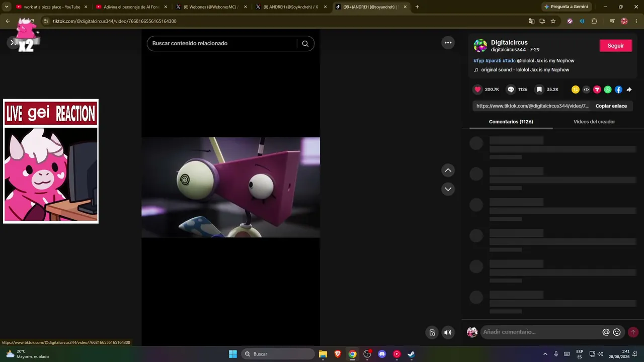Switch to the ANDREH (@SoyAndreh) X tab
Viewport: 644px width, 362px height.
291,7
